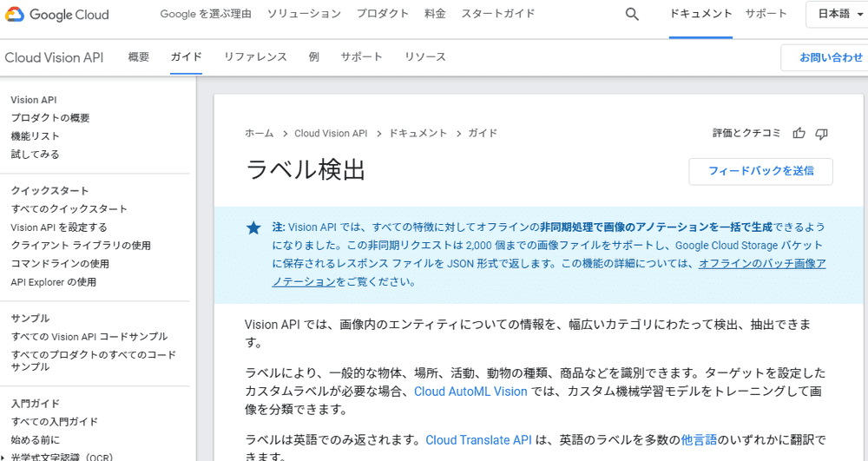Go to ホーム breadcrumb
Screen dimensions: 868x461
259,134
